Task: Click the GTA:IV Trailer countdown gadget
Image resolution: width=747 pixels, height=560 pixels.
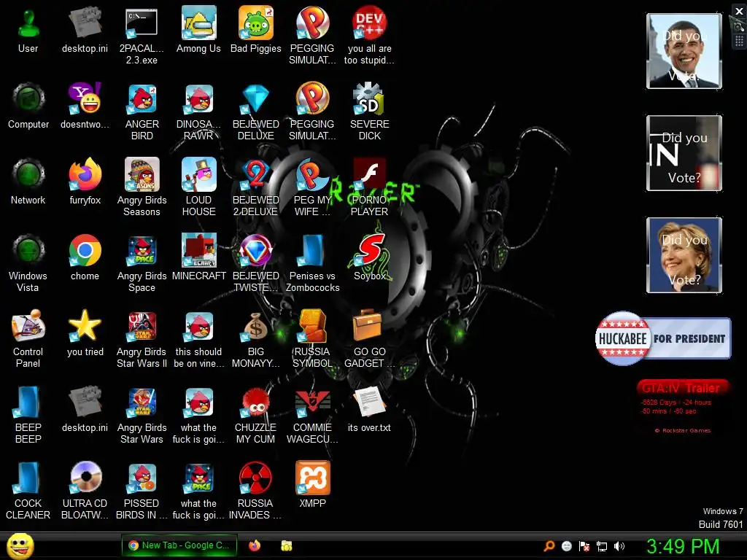Action: click(x=683, y=406)
